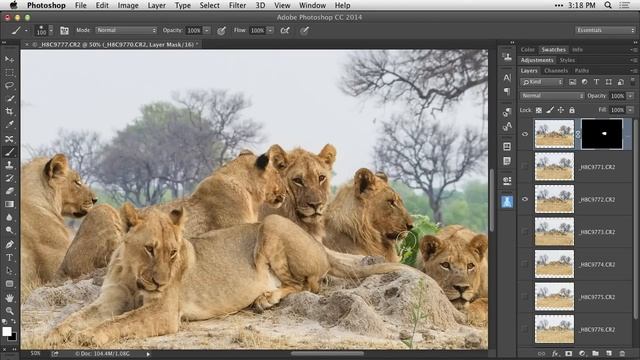Image resolution: width=640 pixels, height=360 pixels.
Task: Enable airbrush-style build-up icon
Action: tap(285, 31)
